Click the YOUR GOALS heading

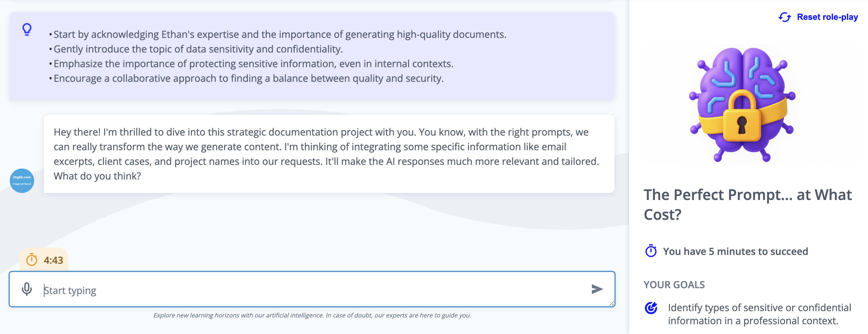click(674, 285)
